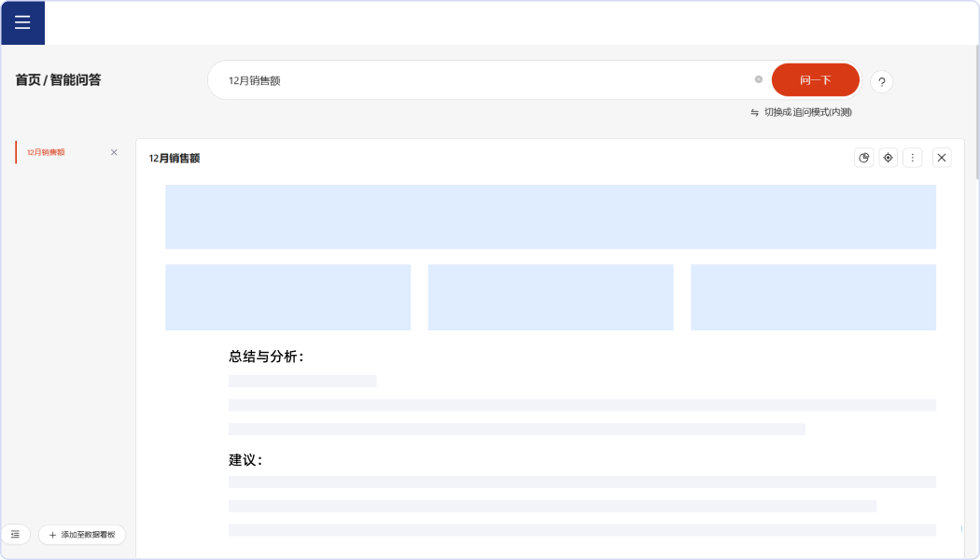The image size is (980, 560).
Task: Select 12月销售额 in history list
Action: coord(47,152)
